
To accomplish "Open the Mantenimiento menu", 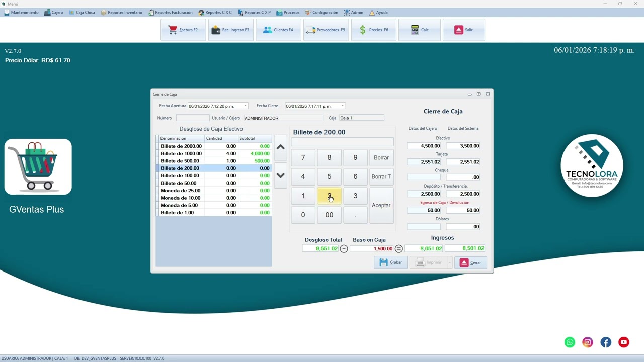I will pos(21,12).
